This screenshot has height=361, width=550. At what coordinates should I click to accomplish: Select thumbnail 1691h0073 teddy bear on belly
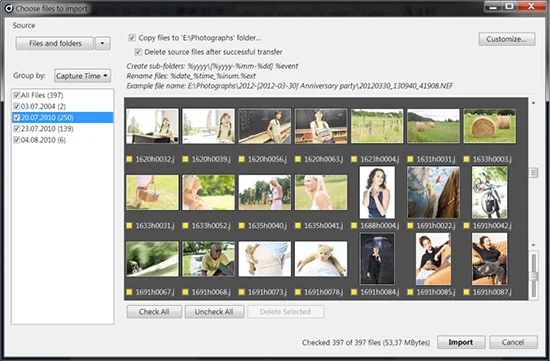(264, 259)
